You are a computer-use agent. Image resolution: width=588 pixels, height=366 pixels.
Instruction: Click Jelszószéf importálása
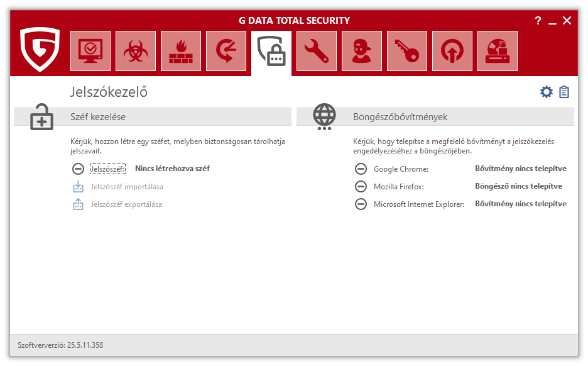(127, 187)
